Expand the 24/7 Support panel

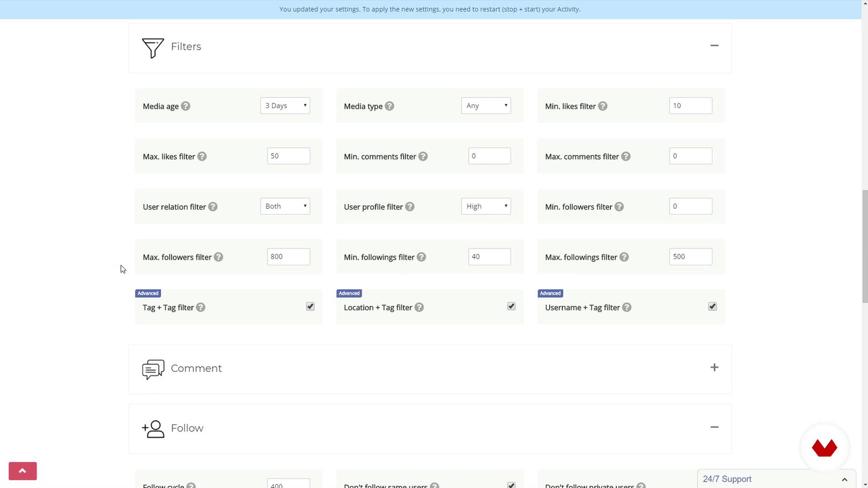(x=844, y=479)
